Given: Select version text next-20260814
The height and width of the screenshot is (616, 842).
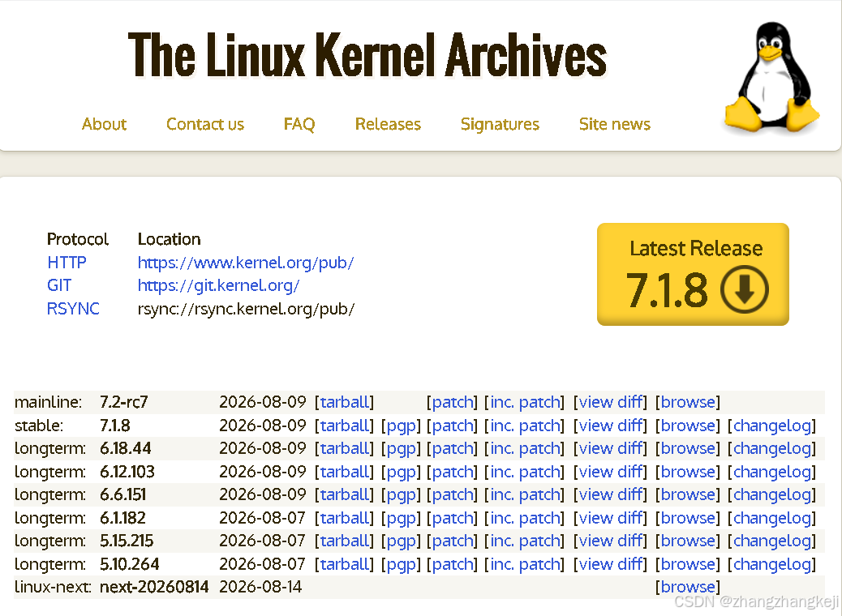Looking at the screenshot, I should (154, 587).
